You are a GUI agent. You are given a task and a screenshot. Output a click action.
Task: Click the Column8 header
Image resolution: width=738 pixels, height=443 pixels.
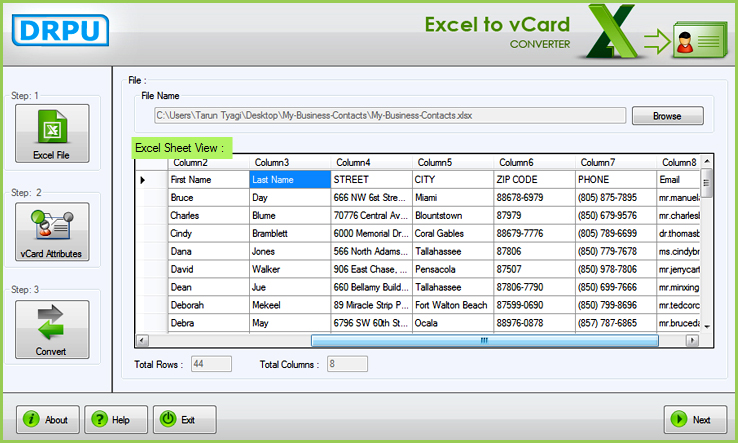[x=678, y=162]
